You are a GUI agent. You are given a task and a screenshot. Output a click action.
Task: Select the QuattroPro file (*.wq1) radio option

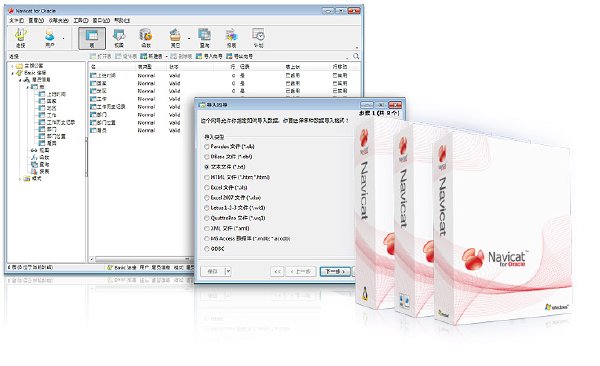tap(235, 218)
